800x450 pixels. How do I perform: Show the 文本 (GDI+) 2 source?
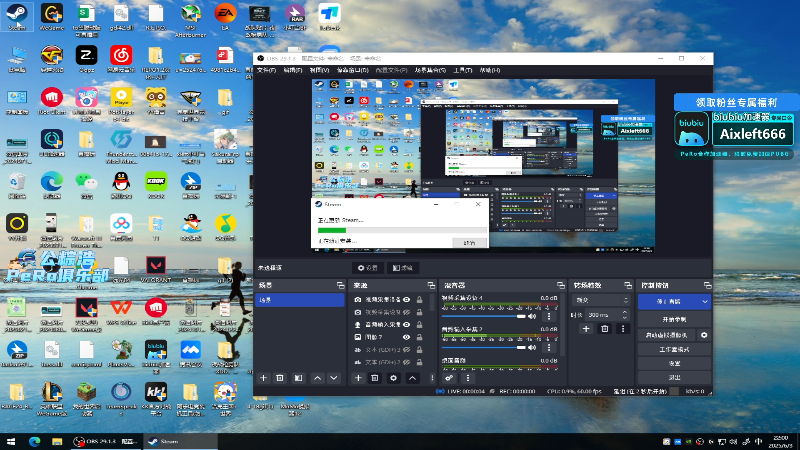pyautogui.click(x=407, y=362)
